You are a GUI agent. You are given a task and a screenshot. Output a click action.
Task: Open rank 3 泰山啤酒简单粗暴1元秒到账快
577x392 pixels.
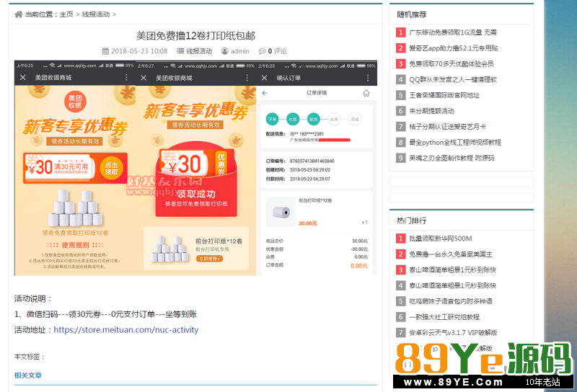click(x=453, y=270)
